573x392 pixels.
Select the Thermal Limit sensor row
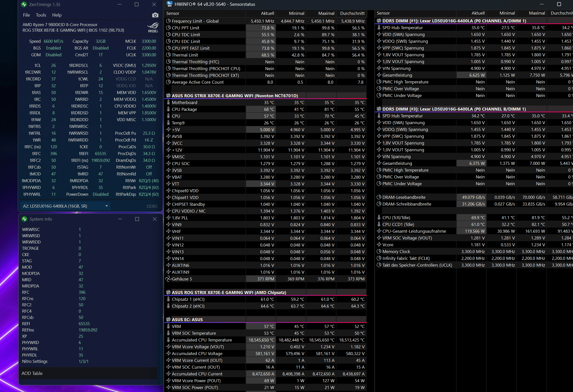tap(265, 55)
